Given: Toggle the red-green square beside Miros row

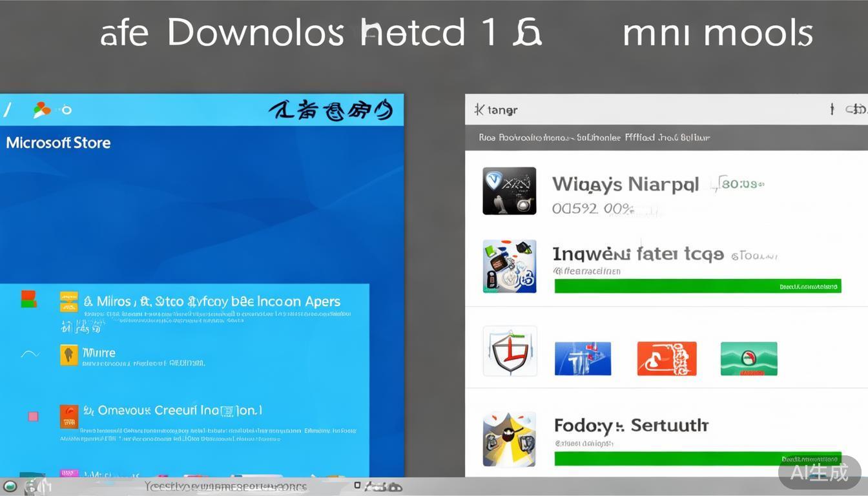Looking at the screenshot, I should [x=29, y=298].
